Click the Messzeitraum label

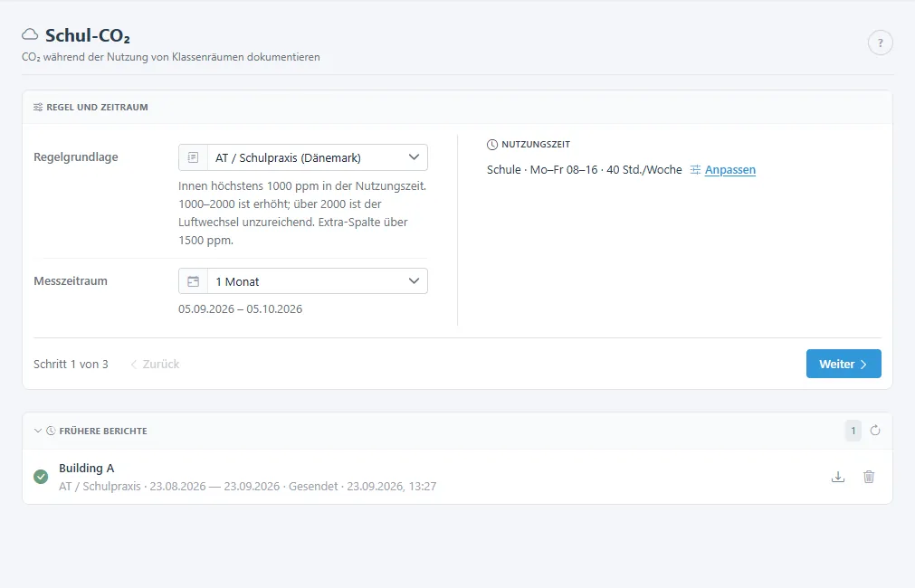(71, 280)
